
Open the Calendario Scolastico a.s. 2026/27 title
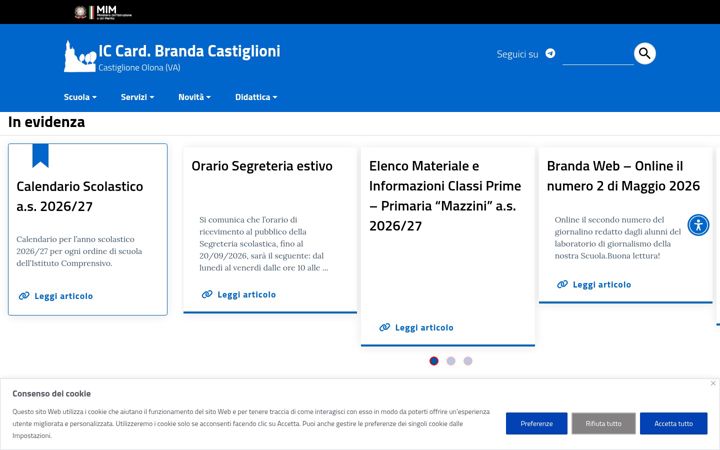(x=80, y=197)
